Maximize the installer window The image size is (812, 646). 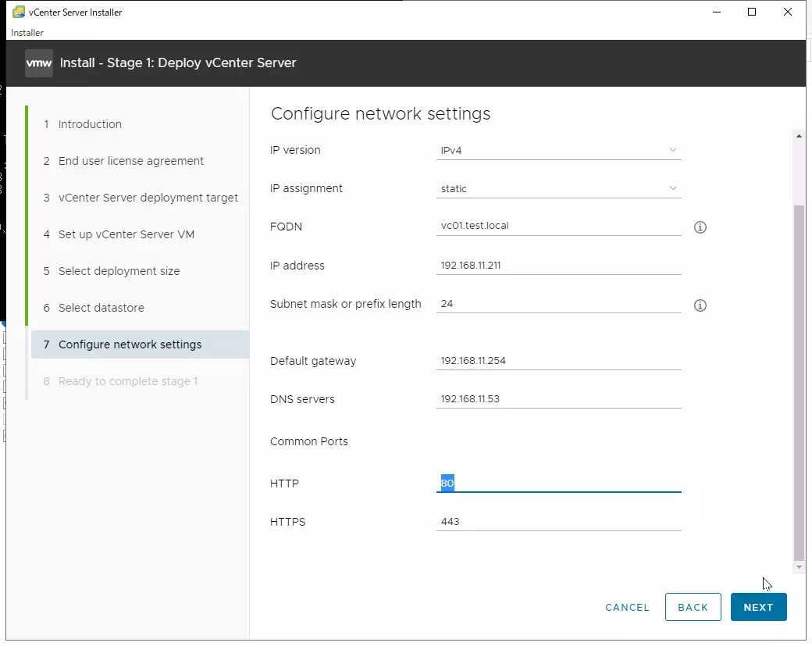(752, 12)
